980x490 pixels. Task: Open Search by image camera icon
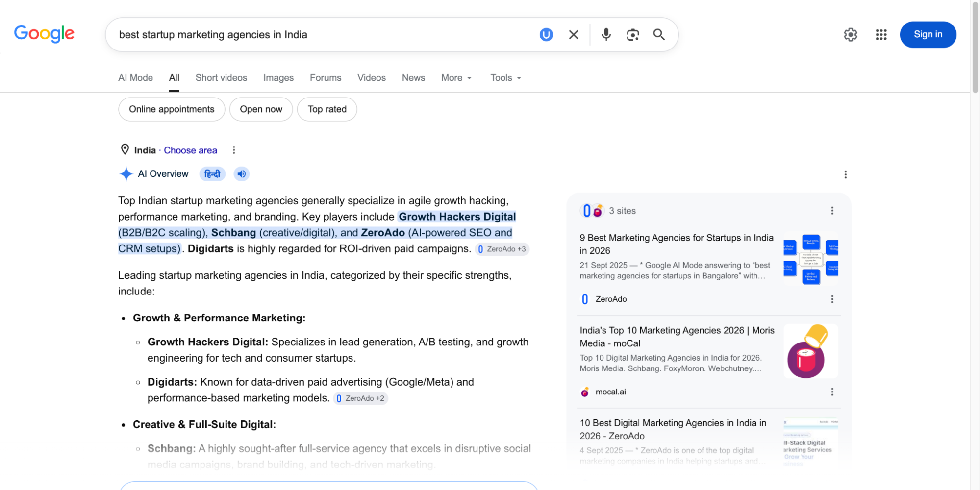(x=633, y=34)
